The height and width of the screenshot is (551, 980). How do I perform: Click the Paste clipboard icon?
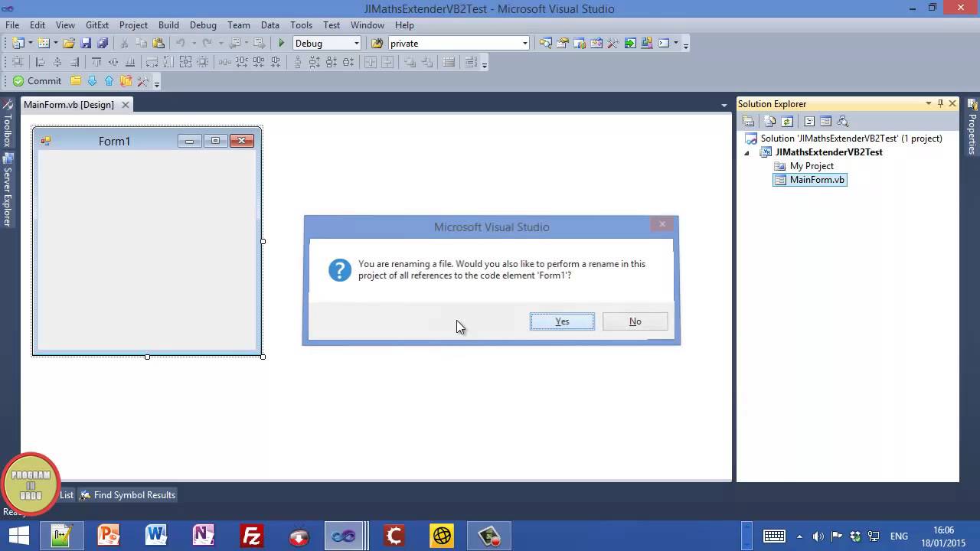click(x=158, y=43)
